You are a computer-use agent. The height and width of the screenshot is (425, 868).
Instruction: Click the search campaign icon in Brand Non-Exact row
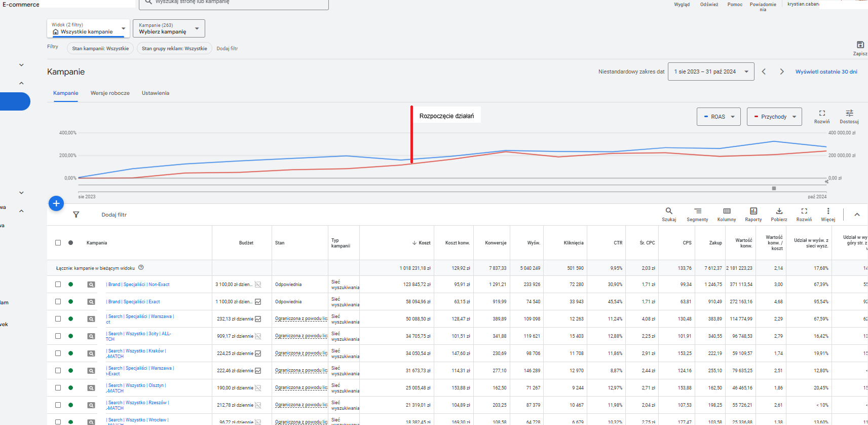pos(91,285)
